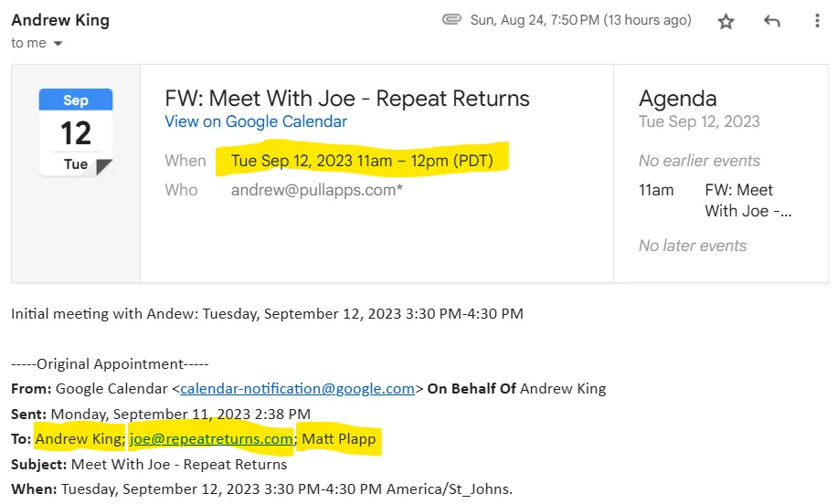
Task: Click the paperclip attachment icon
Action: click(x=451, y=20)
